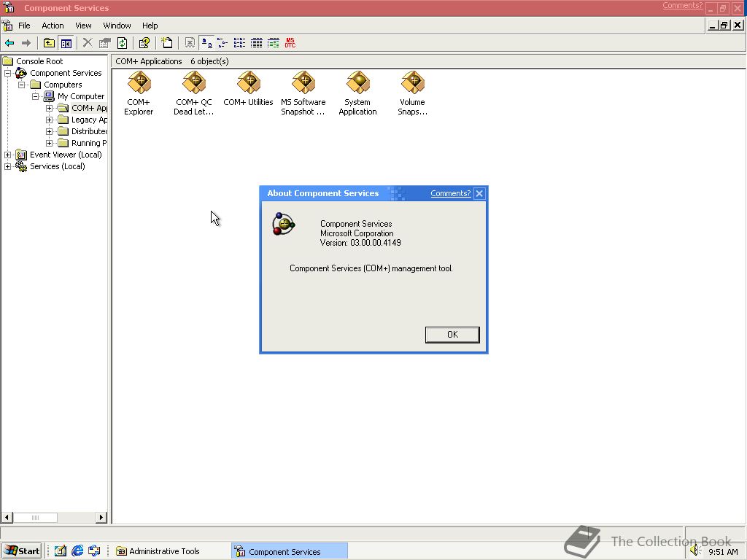
Task: Switch to Small Icons view
Action: 222,43
